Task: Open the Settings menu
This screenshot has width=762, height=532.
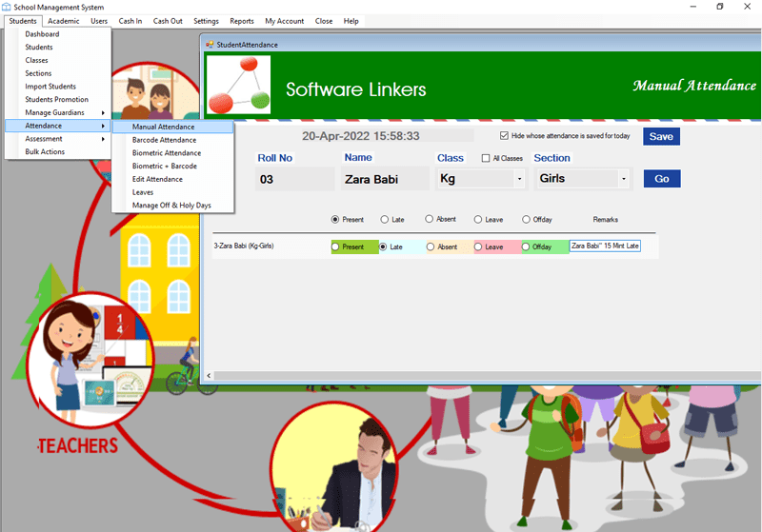Action: (206, 21)
